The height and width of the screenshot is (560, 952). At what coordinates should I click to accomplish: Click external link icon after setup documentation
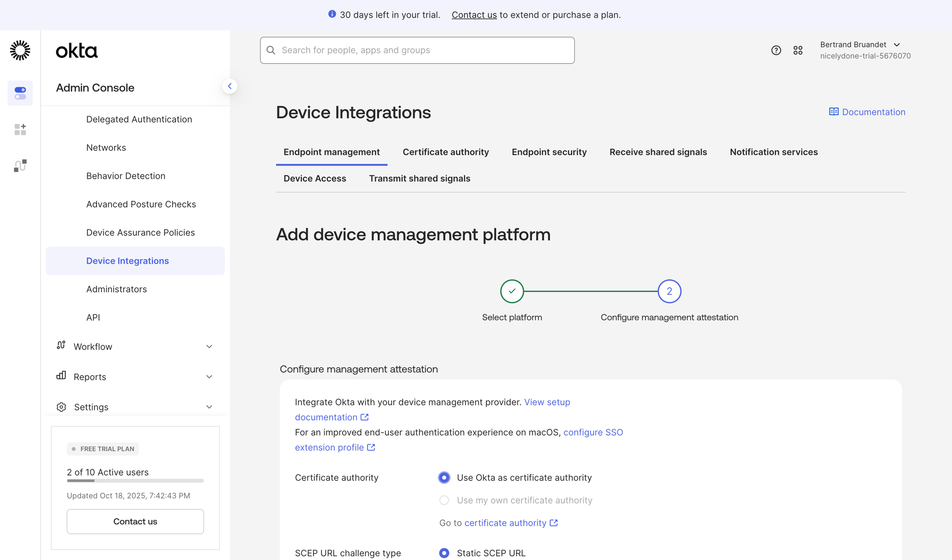[365, 417]
